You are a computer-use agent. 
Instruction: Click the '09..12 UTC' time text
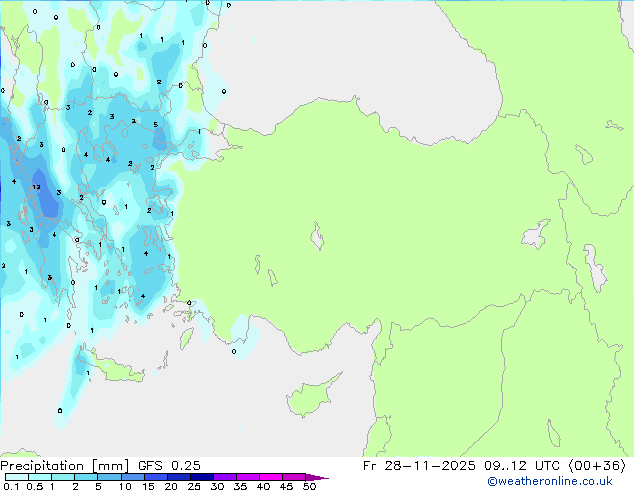click(x=522, y=466)
